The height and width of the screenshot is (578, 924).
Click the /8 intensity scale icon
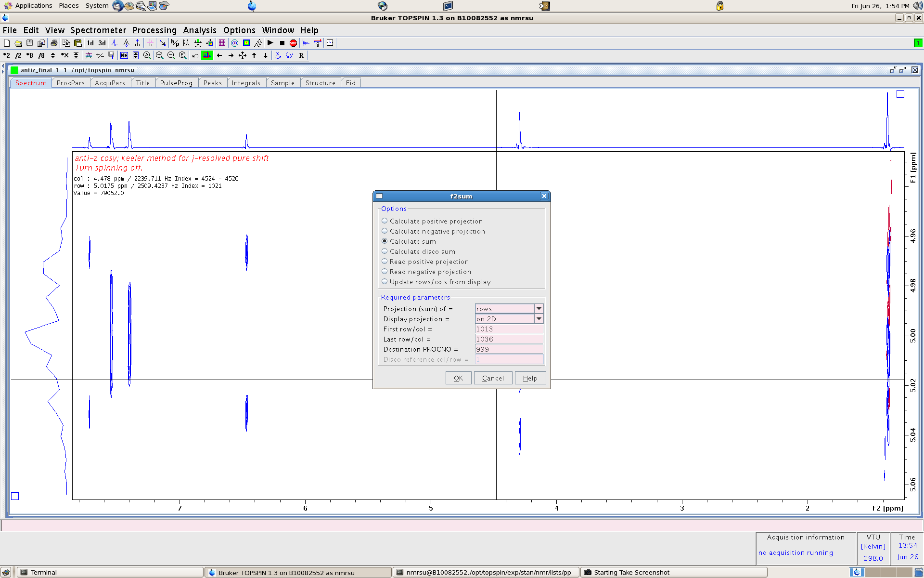pos(41,55)
